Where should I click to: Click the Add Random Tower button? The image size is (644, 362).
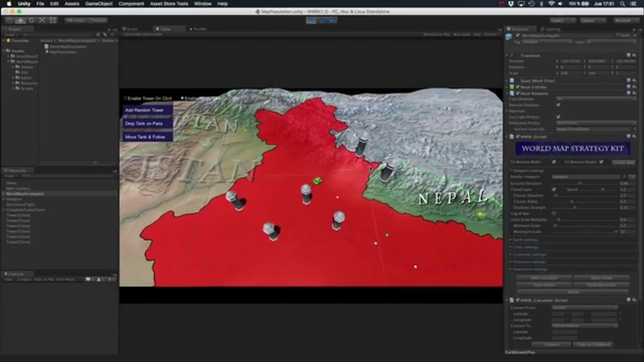click(146, 110)
